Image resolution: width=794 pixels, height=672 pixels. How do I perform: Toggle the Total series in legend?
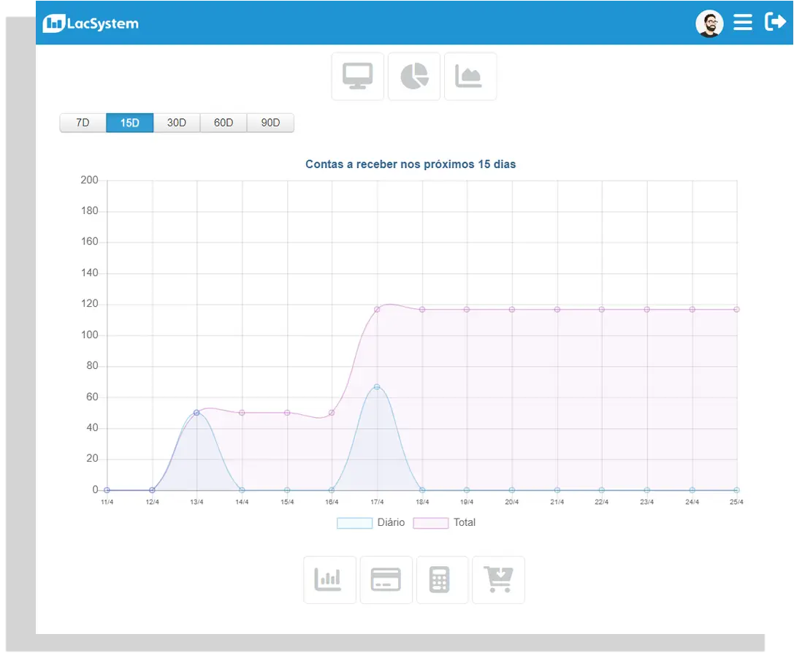(x=445, y=523)
